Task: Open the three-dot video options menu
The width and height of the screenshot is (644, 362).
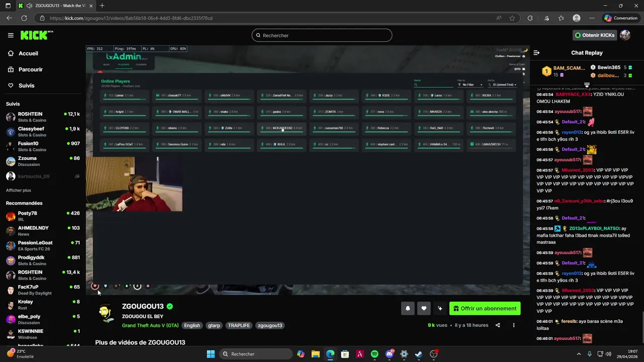Action: click(514, 325)
